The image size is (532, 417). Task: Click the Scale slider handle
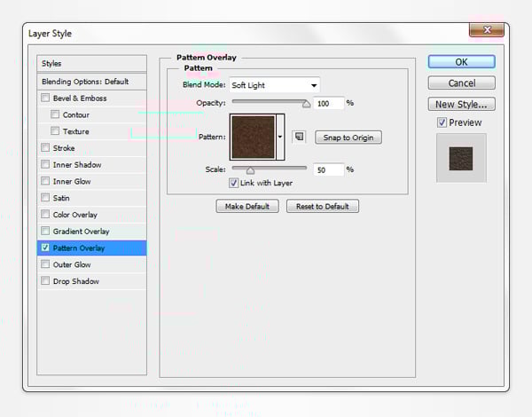tap(250, 170)
